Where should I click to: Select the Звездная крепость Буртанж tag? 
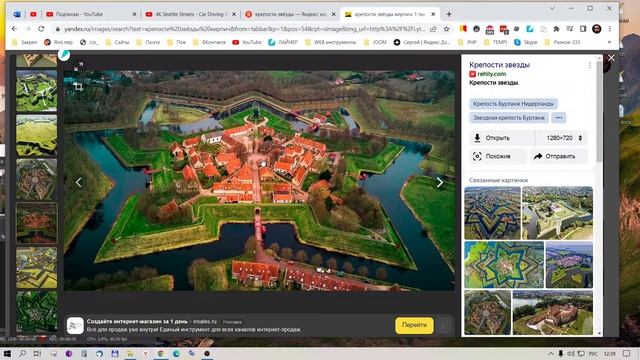tap(509, 118)
